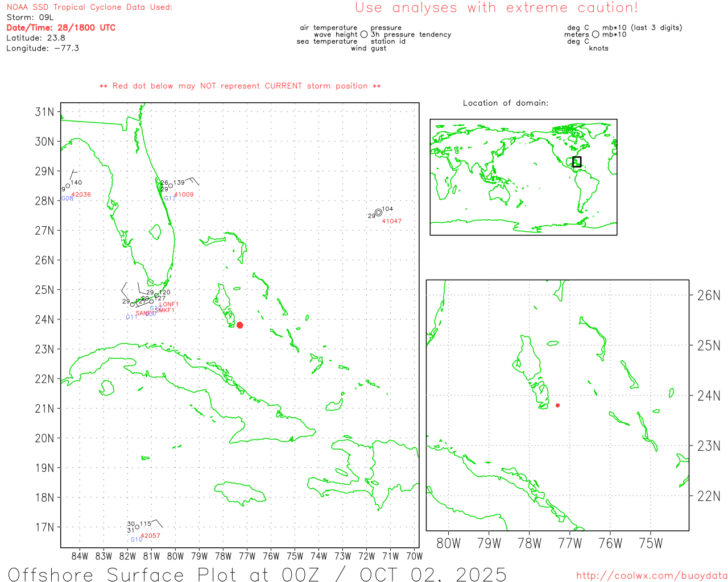
Task: Click the 'wind gust' legend label
Action: pyautogui.click(x=369, y=48)
